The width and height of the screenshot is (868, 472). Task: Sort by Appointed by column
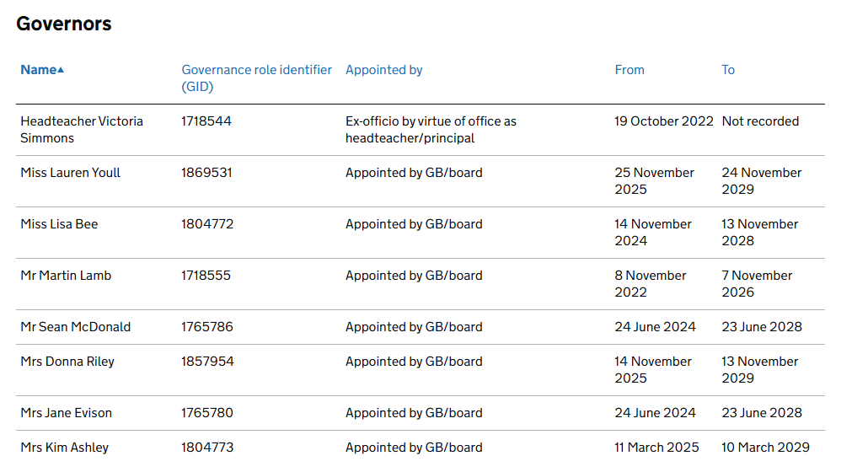click(383, 70)
